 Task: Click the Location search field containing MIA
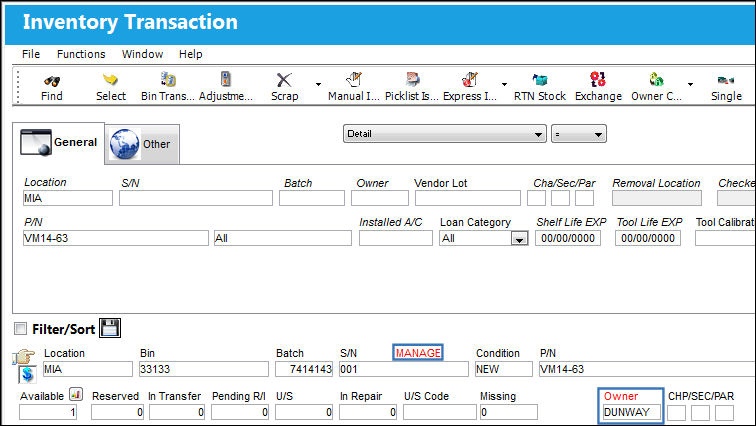[68, 198]
